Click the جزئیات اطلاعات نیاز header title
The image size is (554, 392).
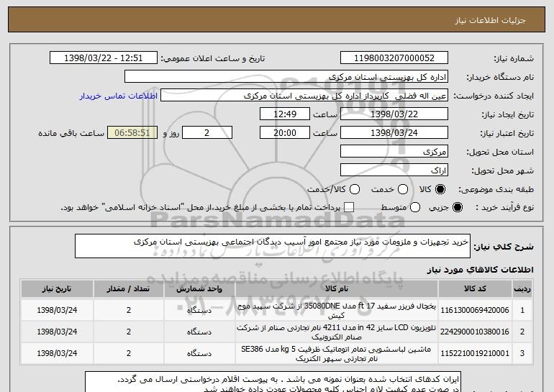(490, 20)
